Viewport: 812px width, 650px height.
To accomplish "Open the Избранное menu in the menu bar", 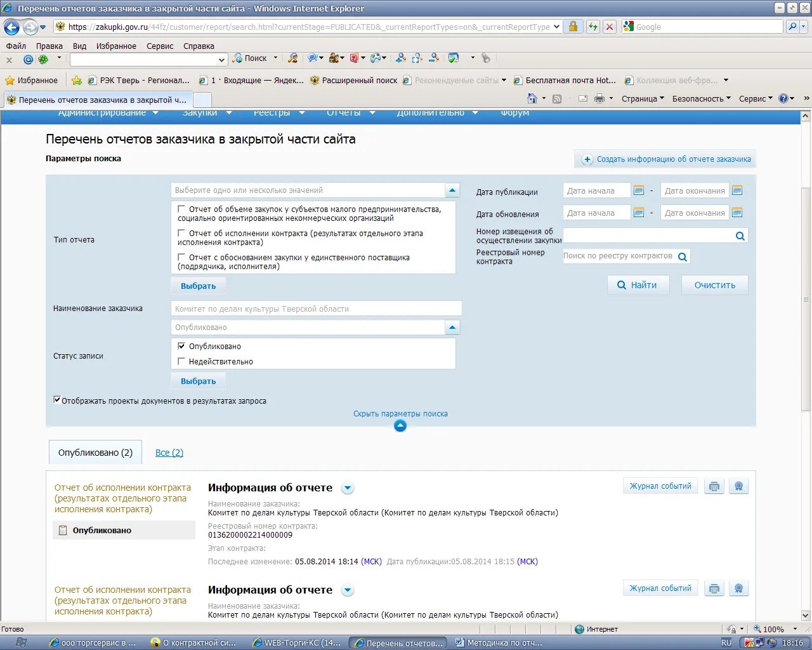I will pyautogui.click(x=116, y=46).
